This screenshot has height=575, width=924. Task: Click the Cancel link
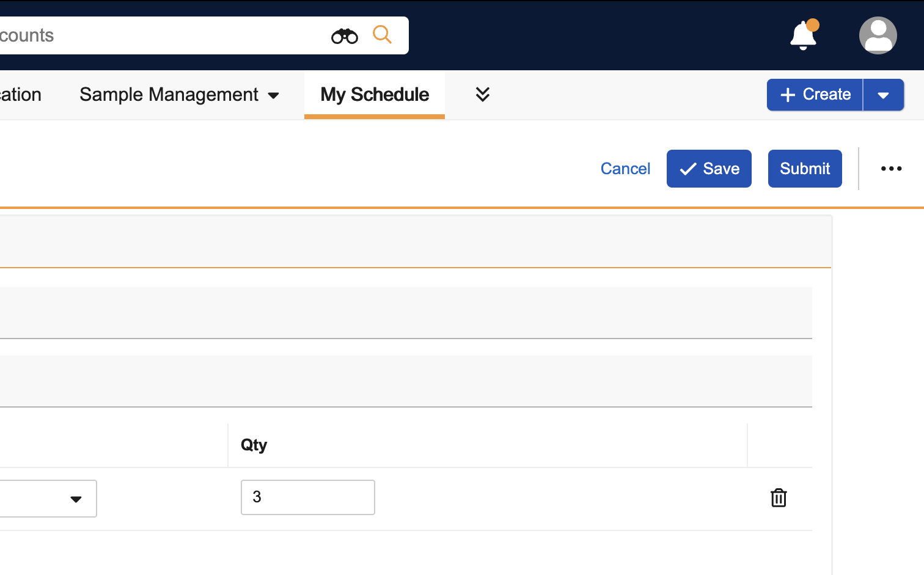pos(625,169)
